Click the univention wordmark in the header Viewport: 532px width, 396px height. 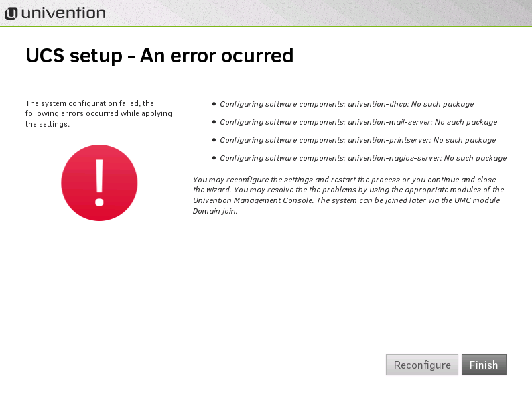(63, 13)
